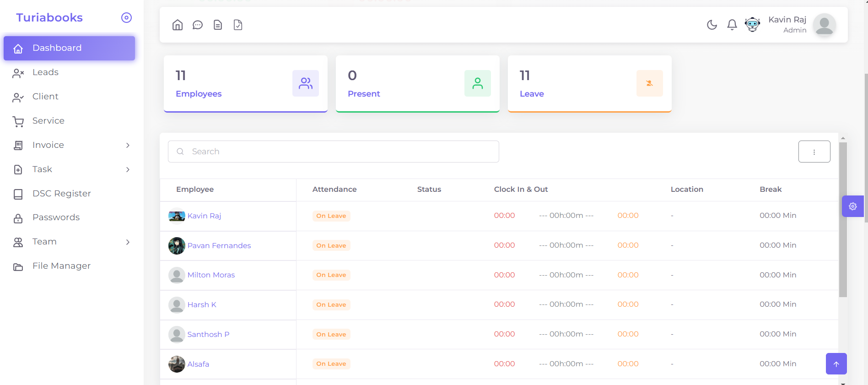Open the purple settings gear button
The image size is (868, 385).
[853, 206]
